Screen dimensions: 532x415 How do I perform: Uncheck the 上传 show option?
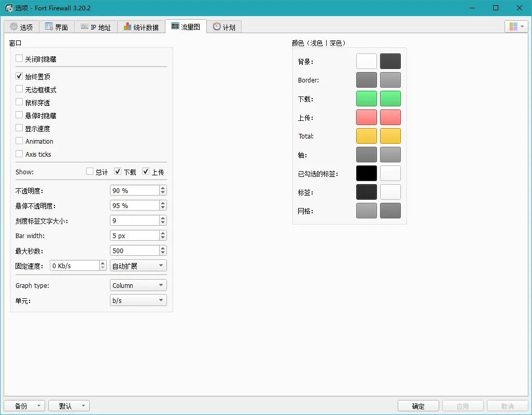(x=146, y=171)
